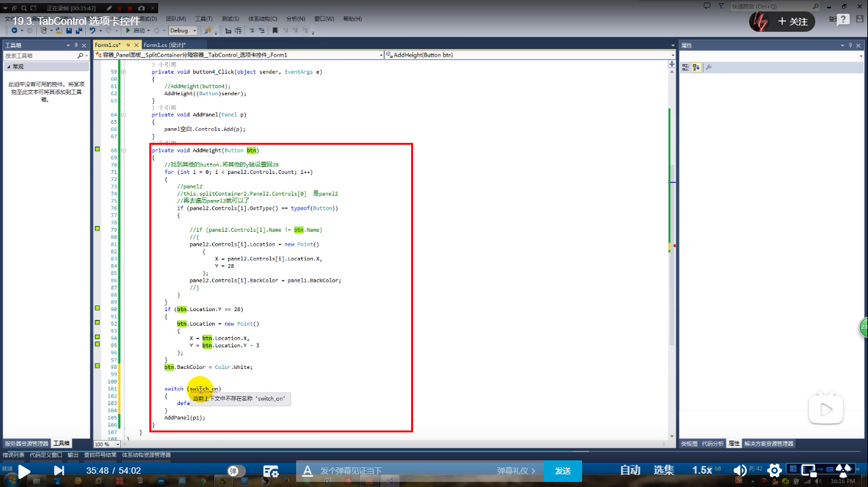This screenshot has width=868, height=487.
Task: Click the 发送 send danmaku button
Action: [564, 471]
